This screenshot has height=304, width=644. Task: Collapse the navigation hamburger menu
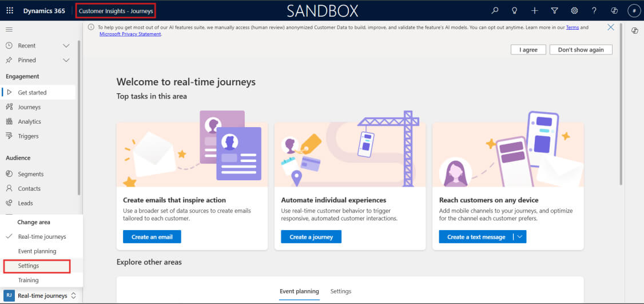tap(9, 30)
